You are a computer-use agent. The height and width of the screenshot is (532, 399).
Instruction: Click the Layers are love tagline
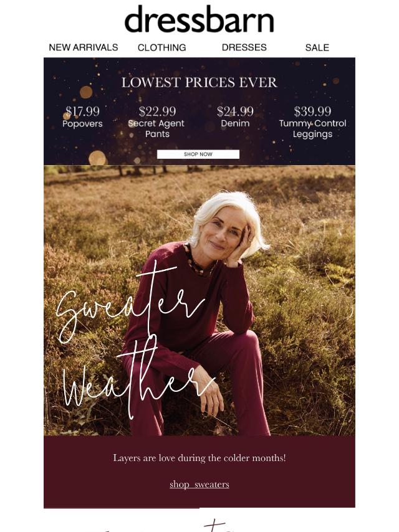pyautogui.click(x=199, y=458)
